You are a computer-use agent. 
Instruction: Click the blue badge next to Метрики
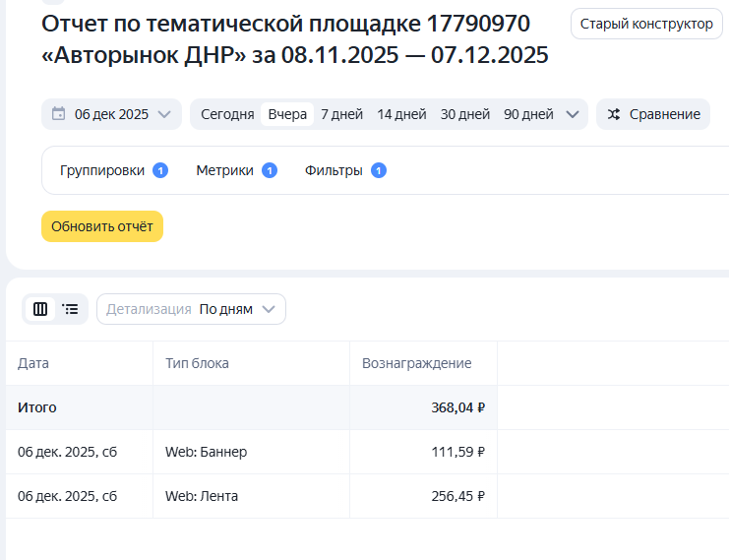[269, 170]
